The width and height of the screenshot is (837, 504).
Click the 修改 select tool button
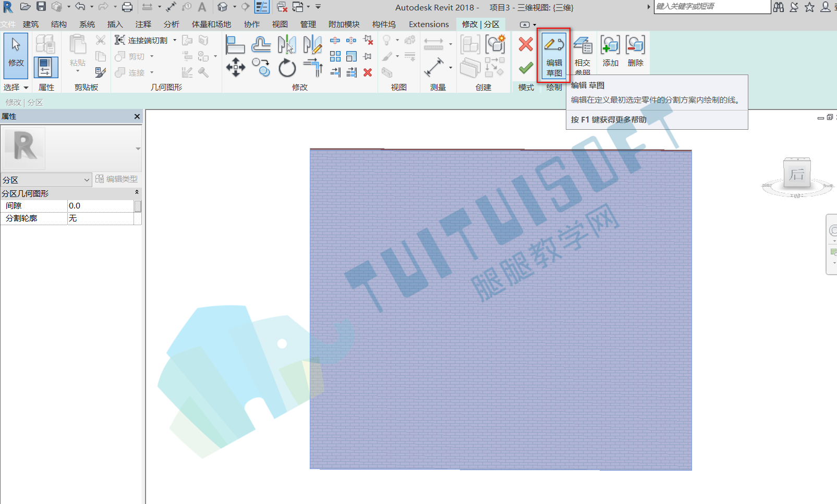tap(16, 55)
